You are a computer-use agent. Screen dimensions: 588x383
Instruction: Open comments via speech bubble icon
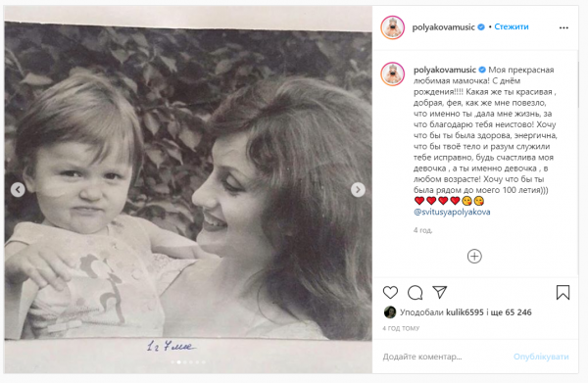click(416, 293)
